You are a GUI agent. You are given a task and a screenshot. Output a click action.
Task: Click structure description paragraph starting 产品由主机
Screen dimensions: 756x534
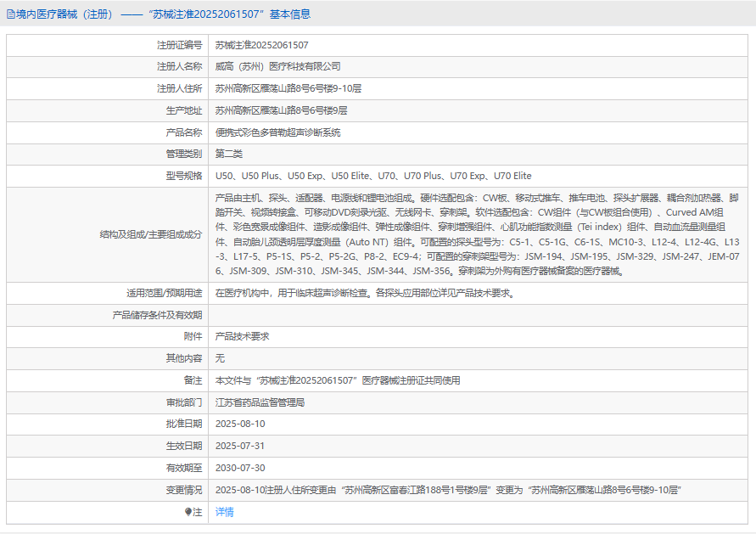pyautogui.click(x=478, y=234)
